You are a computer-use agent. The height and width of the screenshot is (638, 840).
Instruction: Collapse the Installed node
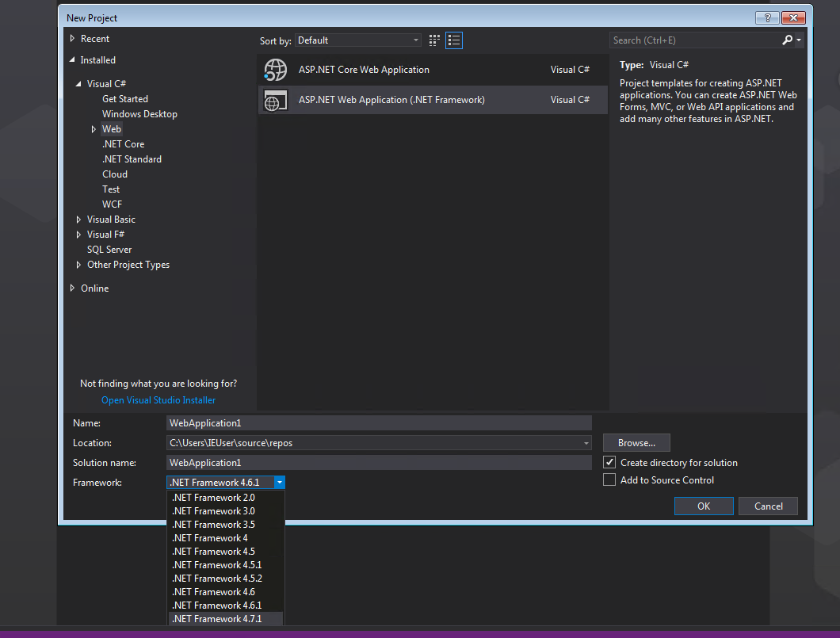(72, 60)
